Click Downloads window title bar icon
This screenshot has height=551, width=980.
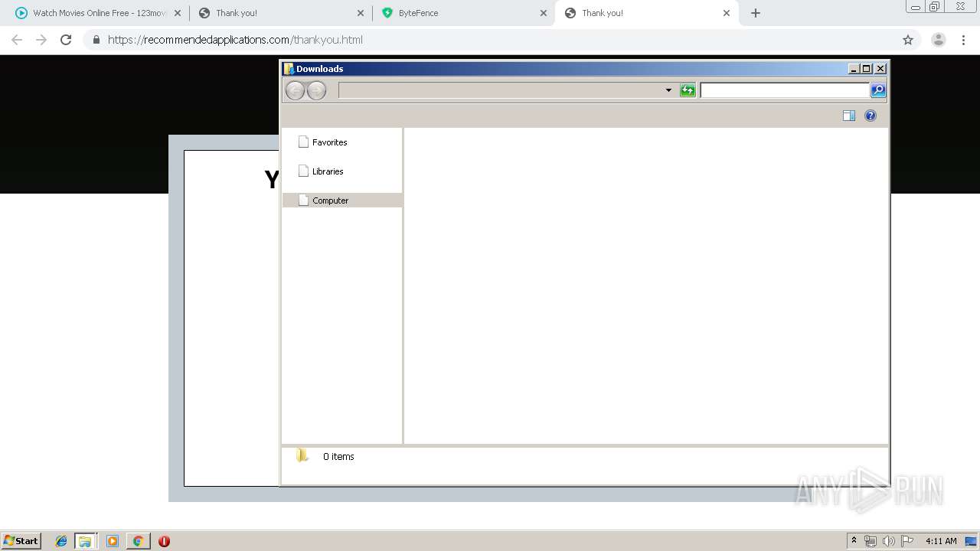pyautogui.click(x=289, y=69)
